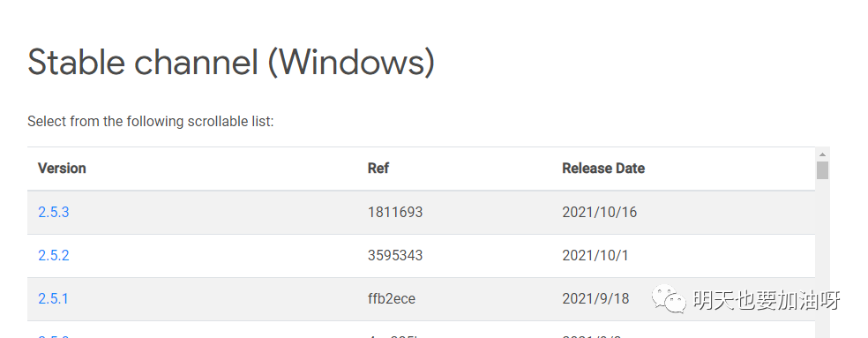
Task: Click the Chinese watermark text beside WeChat logo
Action: (x=767, y=300)
